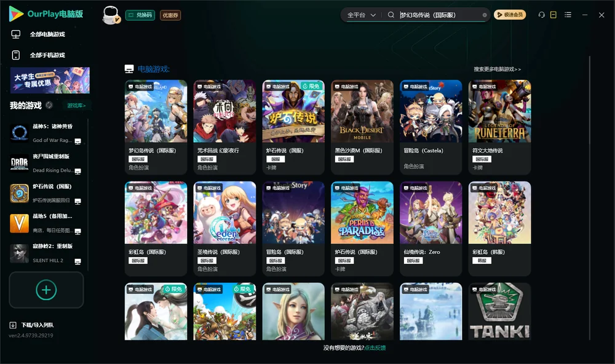The height and width of the screenshot is (364, 615).
Task: Click the customer service headset icon
Action: pyautogui.click(x=541, y=15)
